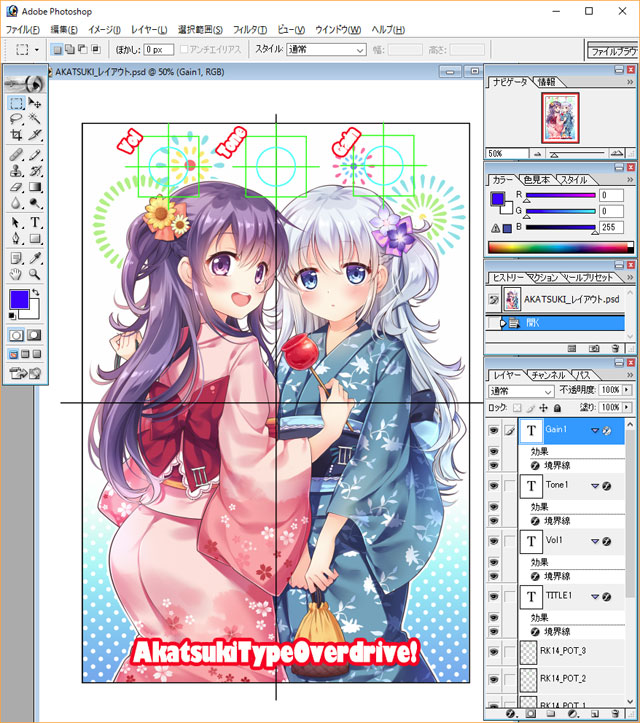Switch to the Swatches tab
This screenshot has height=723, width=640.
(x=537, y=179)
